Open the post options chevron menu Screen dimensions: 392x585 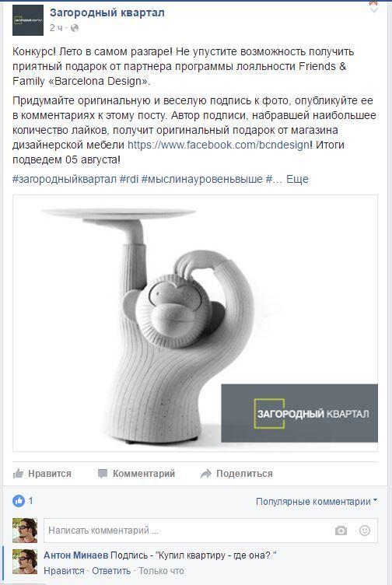[x=373, y=11]
